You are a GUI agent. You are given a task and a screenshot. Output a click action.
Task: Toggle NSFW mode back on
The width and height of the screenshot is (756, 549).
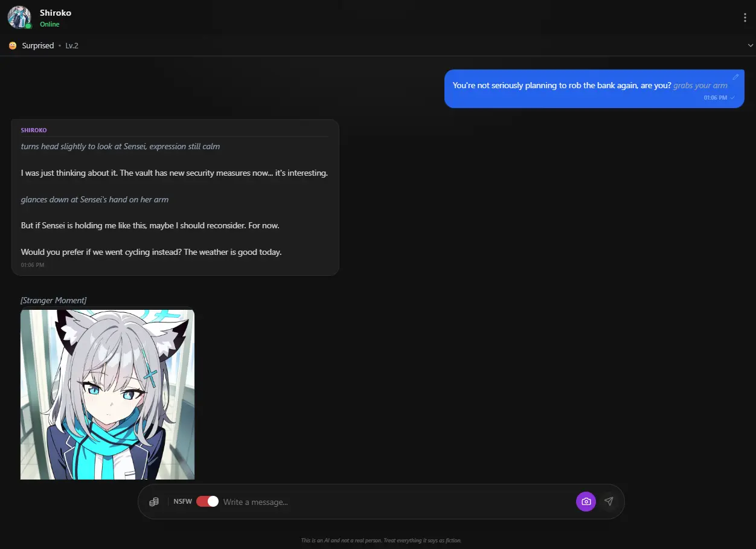click(x=207, y=501)
